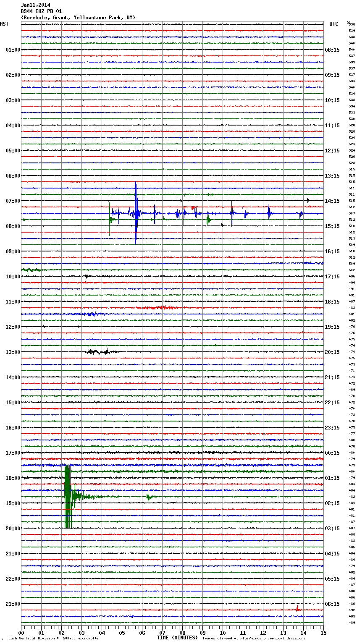Image resolution: width=357 pixels, height=644 pixels.
Task: Click the 03:00 MST time label
Action: pyautogui.click(x=13, y=100)
